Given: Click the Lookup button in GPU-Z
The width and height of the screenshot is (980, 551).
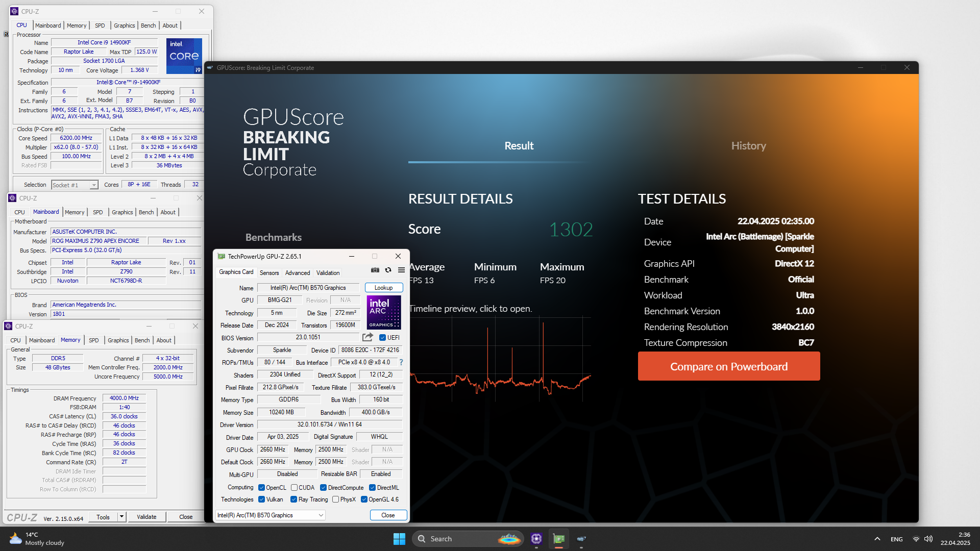Looking at the screenshot, I should point(384,288).
